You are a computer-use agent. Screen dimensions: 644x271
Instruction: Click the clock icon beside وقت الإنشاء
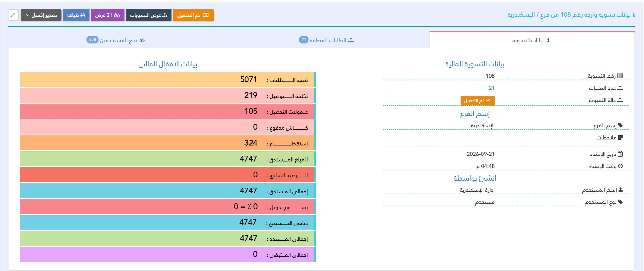(620, 166)
